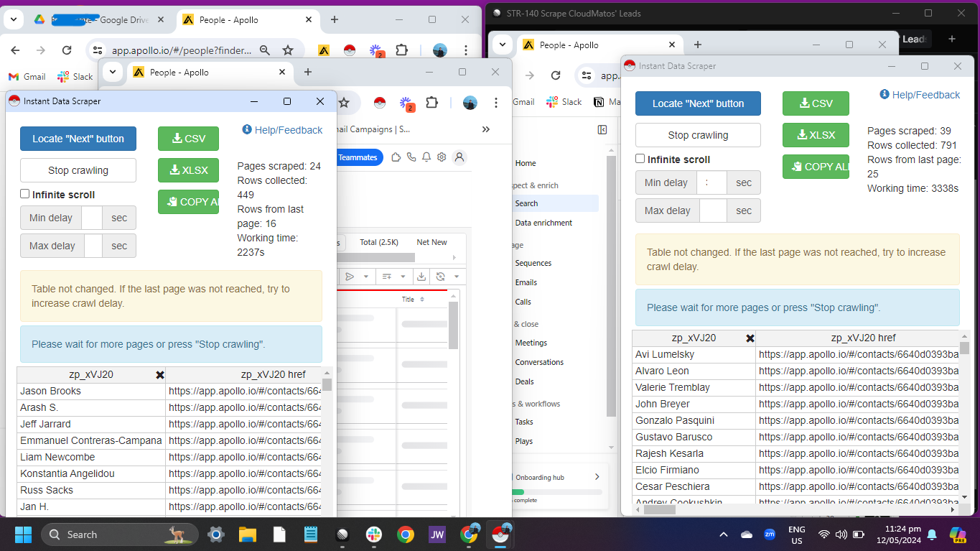Screen dimensions: 980x551
Task: Open Slack from the Windows taskbar
Action: (x=373, y=534)
